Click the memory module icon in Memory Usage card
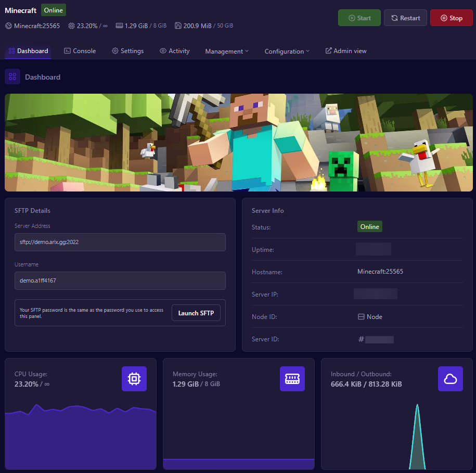Image resolution: width=476 pixels, height=473 pixels. pos(292,379)
